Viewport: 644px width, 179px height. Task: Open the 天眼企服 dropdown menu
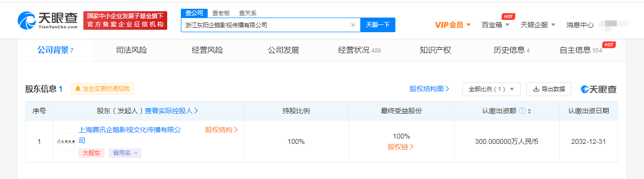pos(538,25)
